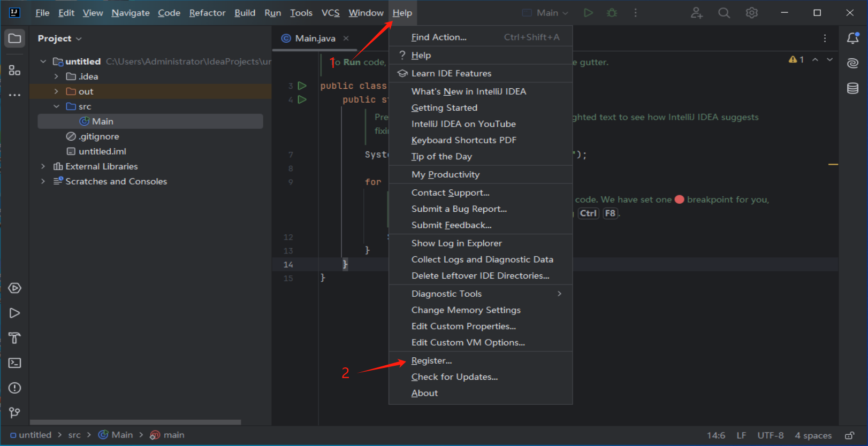This screenshot has height=446, width=868.
Task: Click the Code With Me user icon
Action: 696,13
